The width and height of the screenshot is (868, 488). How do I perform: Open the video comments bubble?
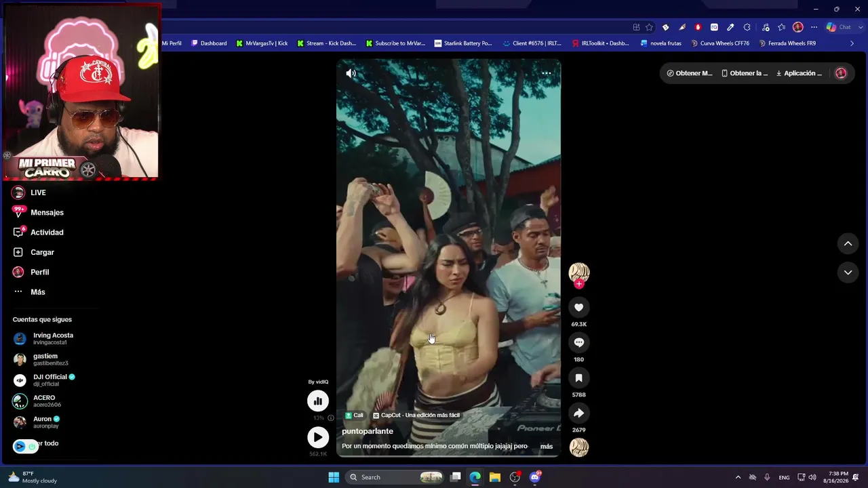pos(578,343)
